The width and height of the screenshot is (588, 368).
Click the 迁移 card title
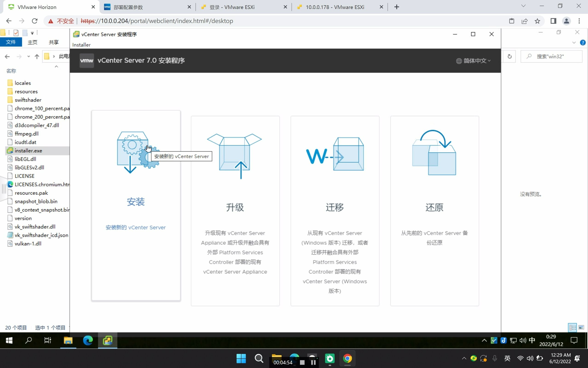pos(335,207)
